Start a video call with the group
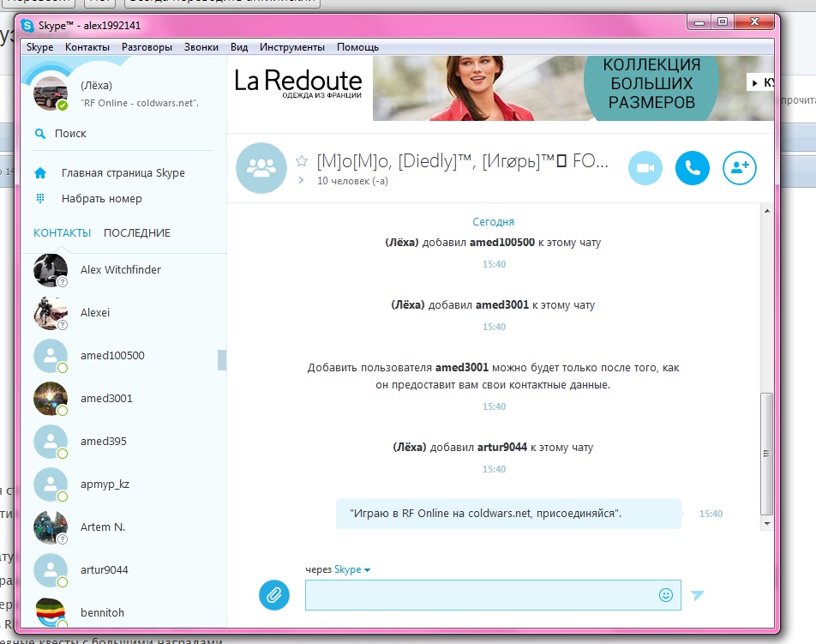This screenshot has height=644, width=816. pyautogui.click(x=645, y=168)
